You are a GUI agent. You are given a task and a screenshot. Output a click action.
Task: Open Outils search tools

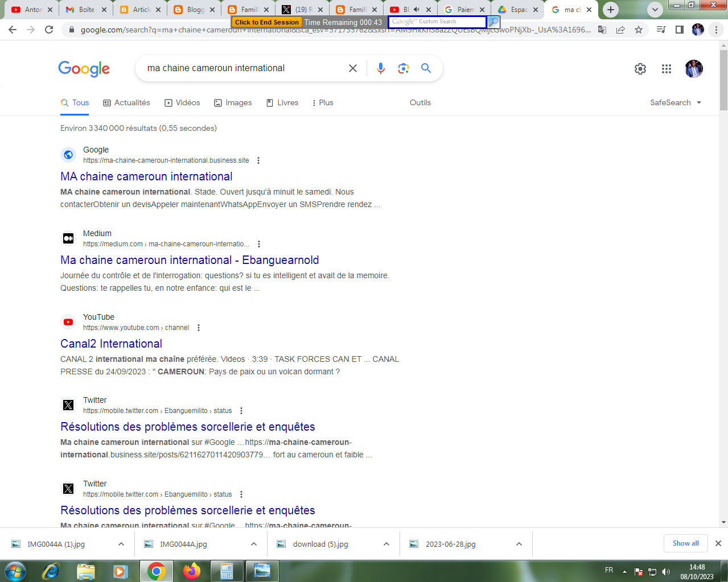tap(420, 102)
